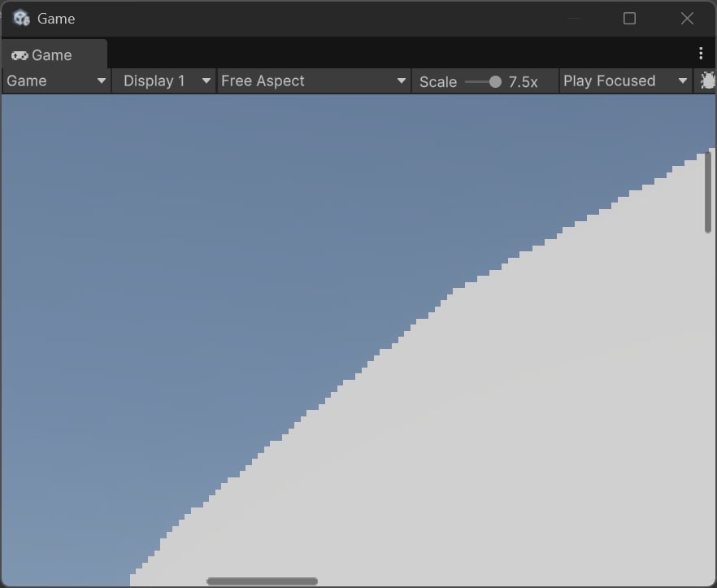Click the vertical scrollbar thumb

coord(708,192)
